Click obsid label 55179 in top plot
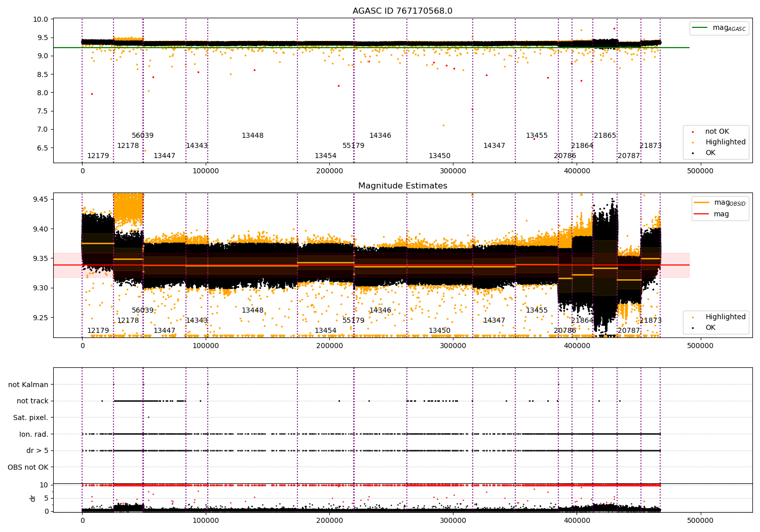Viewport: 760px width, 532px height. [353, 146]
